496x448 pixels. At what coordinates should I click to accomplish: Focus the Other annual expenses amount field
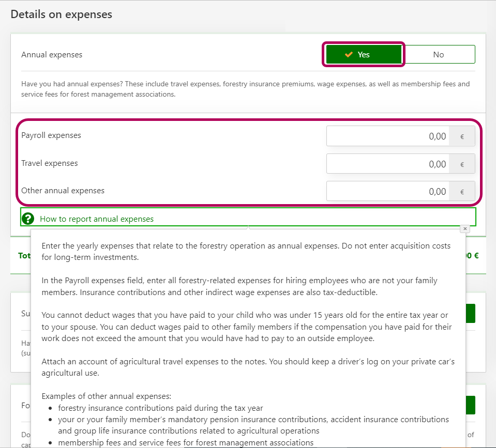pos(387,191)
